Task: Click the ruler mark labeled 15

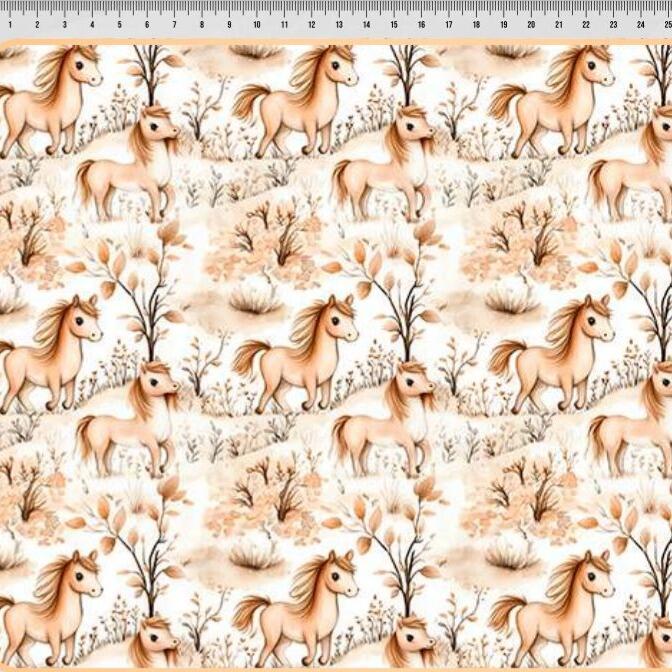Action: (x=394, y=25)
